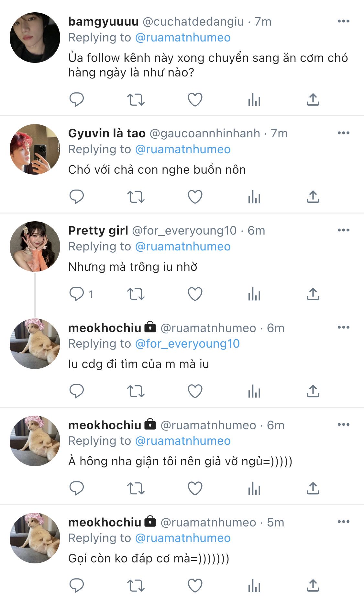
Task: Open Gyuvin là tao display name
Action: click(107, 133)
